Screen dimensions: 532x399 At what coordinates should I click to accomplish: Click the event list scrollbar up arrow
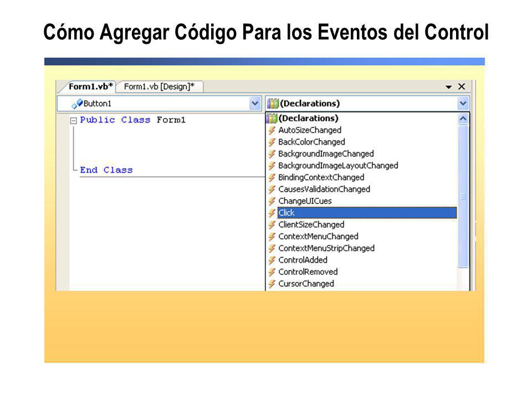coord(463,119)
